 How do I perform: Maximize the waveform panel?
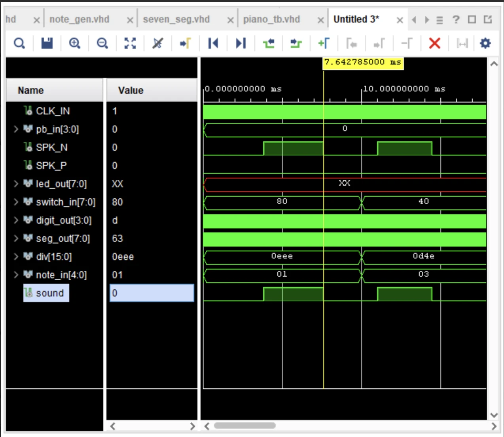(x=472, y=19)
